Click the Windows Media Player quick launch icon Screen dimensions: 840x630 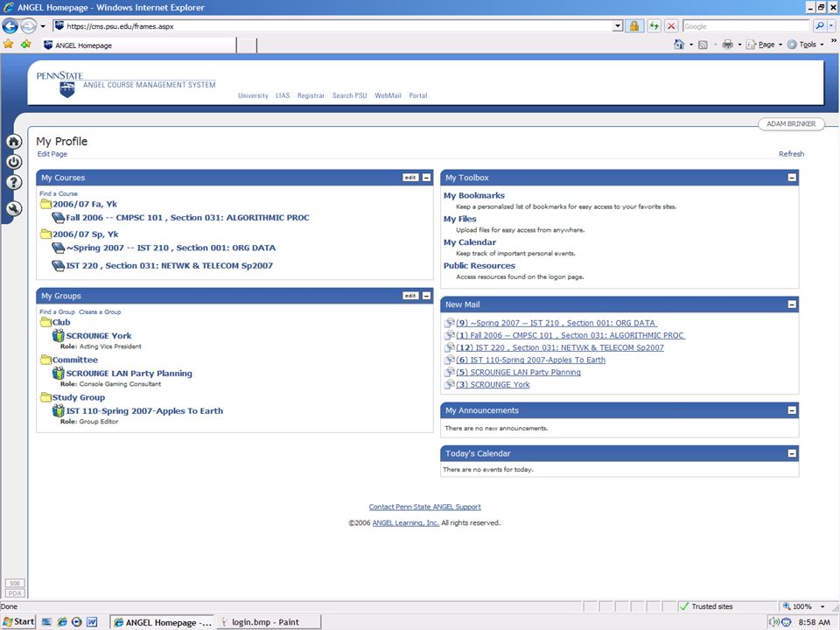tap(77, 622)
